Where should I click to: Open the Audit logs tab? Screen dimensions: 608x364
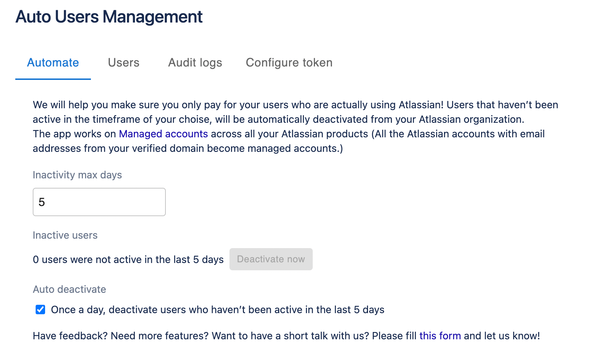coord(195,62)
